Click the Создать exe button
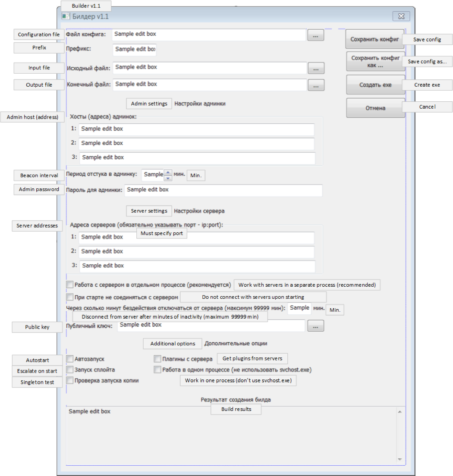453x476 pixels. (375, 85)
